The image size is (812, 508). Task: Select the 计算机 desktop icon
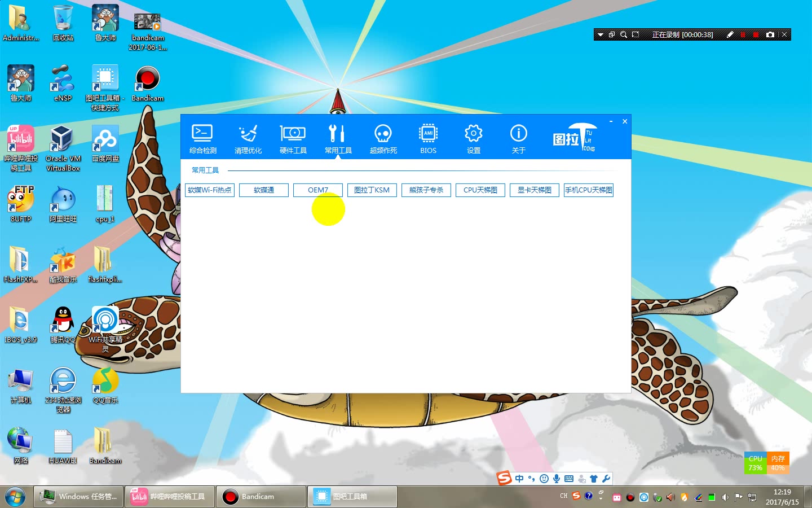(x=21, y=386)
